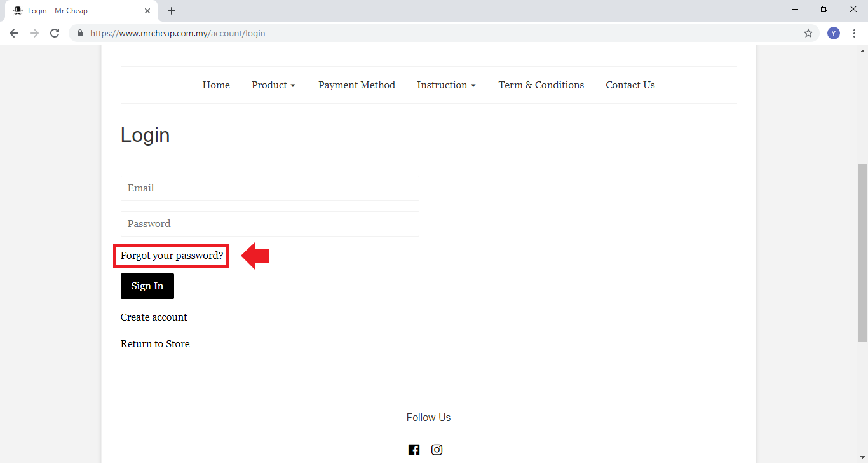Open the Chrome profile avatar
The image size is (868, 463).
834,33
